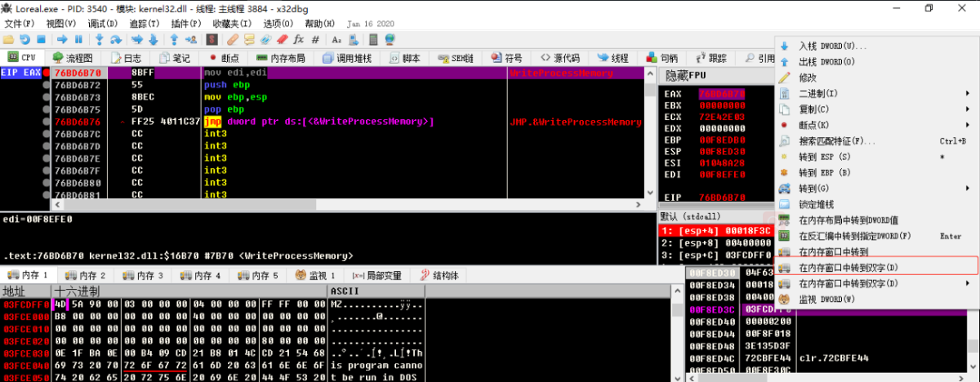Open the labels toolbar icon
This screenshot has height=382, width=980.
[265, 39]
